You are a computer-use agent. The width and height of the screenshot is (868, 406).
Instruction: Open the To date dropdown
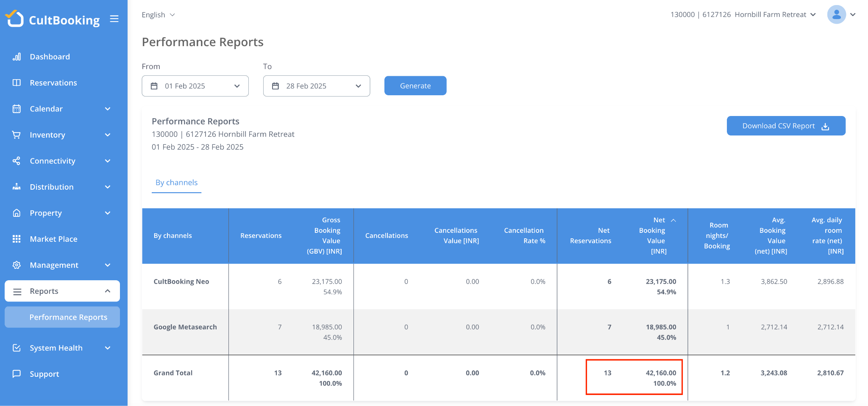(316, 86)
